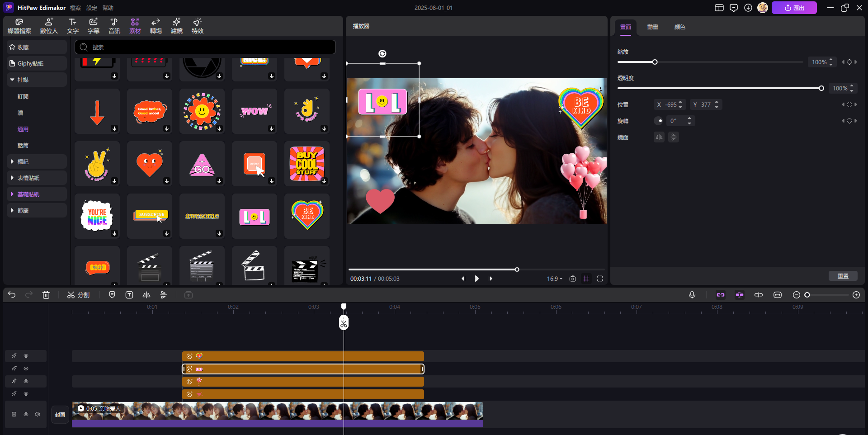Click the undo icon in timeline toolbar
The height and width of the screenshot is (435, 868).
tap(12, 295)
